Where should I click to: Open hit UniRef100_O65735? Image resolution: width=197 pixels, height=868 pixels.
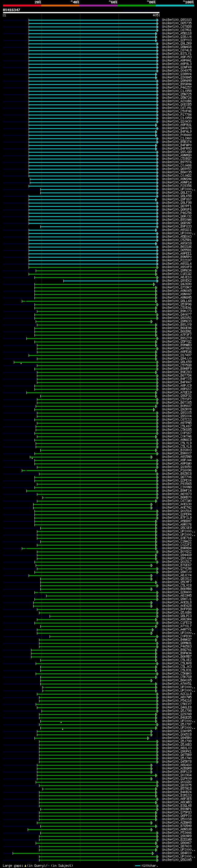(177, 23)
